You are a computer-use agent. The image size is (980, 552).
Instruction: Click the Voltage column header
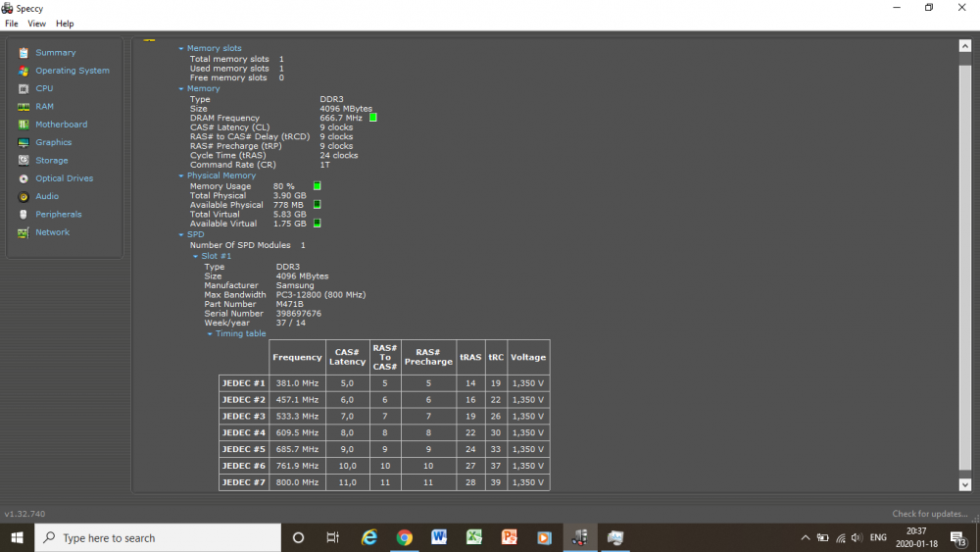pyautogui.click(x=528, y=358)
